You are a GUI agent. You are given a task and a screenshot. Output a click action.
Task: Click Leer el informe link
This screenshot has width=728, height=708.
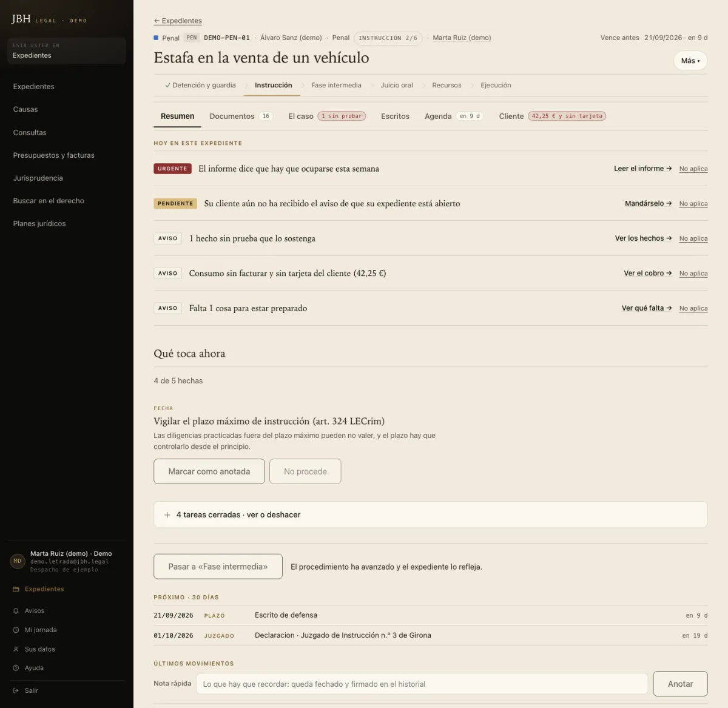[x=642, y=169]
